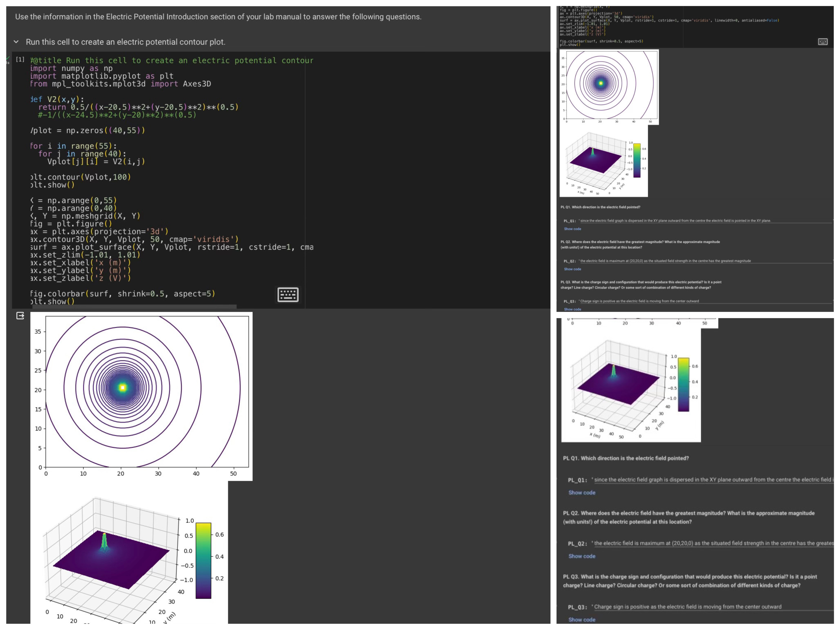840x630 pixels.
Task: Collapse the 'Run this cell' section chevron
Action: [x=16, y=42]
